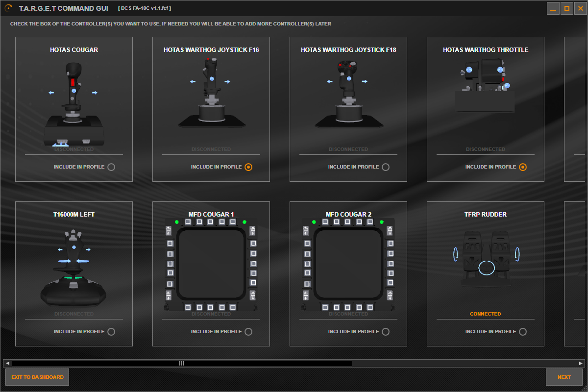Screen dimensions: 588x392
Task: Click the DCS FA-18C v1.1.fcf file name
Action: pos(145,8)
